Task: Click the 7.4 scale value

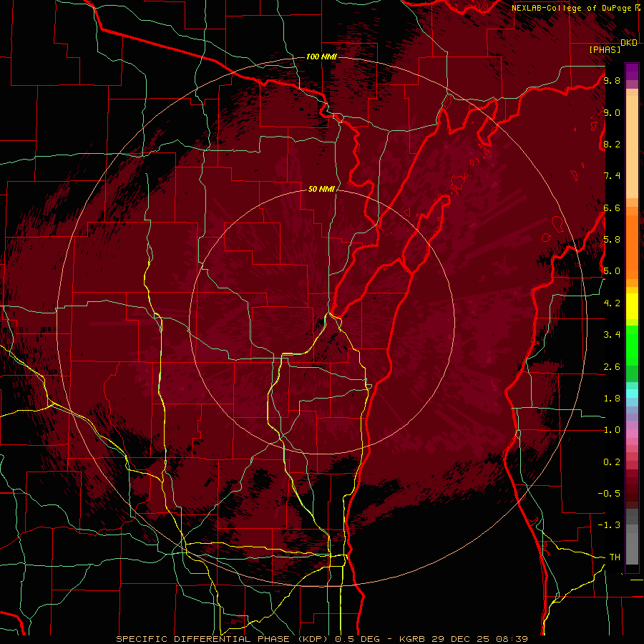Action: [x=612, y=176]
